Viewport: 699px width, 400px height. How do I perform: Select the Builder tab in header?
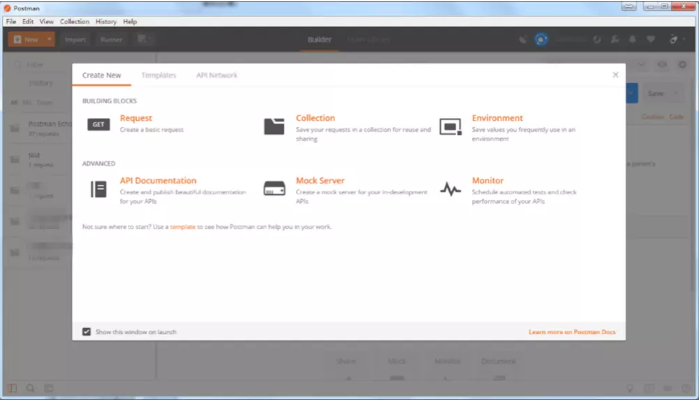coord(320,39)
